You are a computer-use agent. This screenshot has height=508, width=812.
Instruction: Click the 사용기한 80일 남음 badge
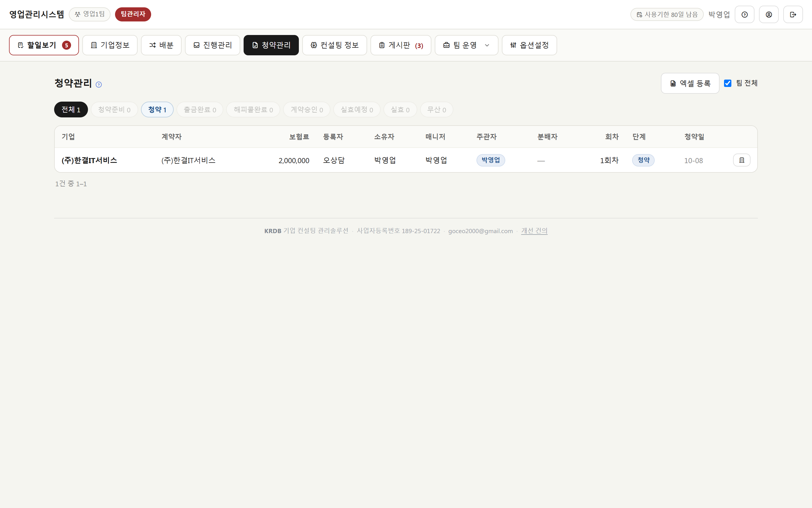[x=667, y=14]
